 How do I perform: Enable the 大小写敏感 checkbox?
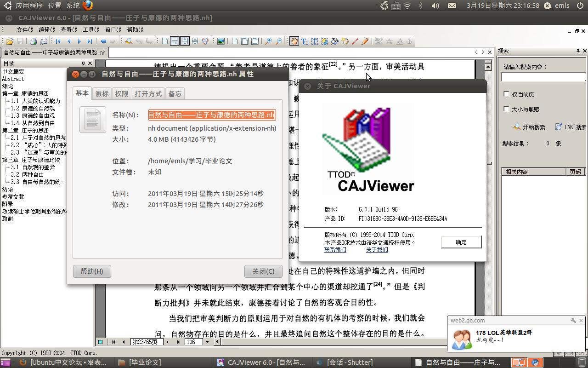pyautogui.click(x=507, y=109)
